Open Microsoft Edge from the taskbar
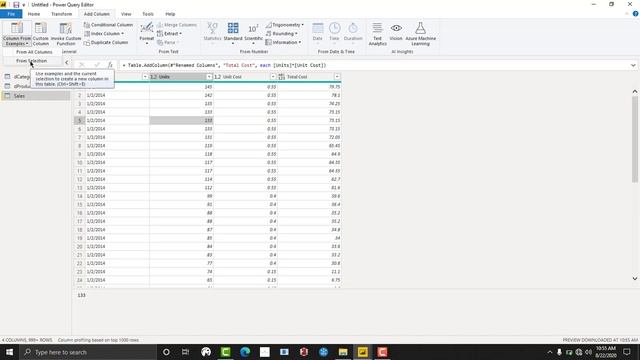Viewport: 640px width, 360px height. coord(245,352)
